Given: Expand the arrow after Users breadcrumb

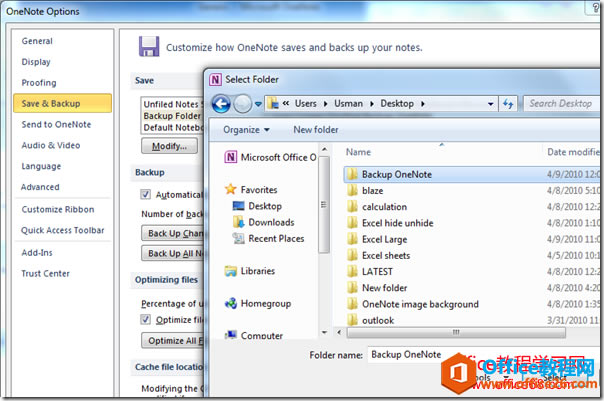Looking at the screenshot, I should (325, 104).
